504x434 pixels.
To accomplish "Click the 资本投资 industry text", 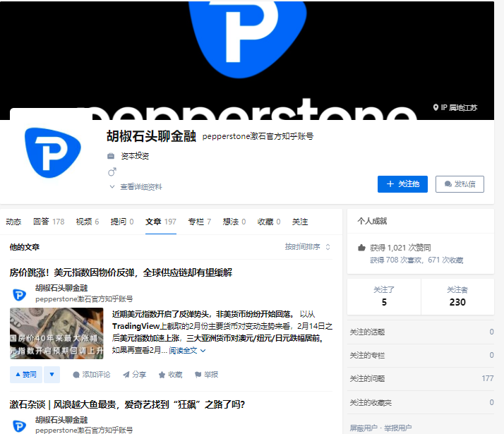I will [x=135, y=156].
